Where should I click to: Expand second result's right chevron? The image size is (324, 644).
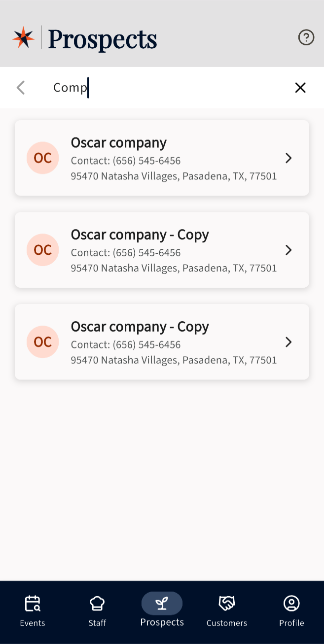point(288,250)
